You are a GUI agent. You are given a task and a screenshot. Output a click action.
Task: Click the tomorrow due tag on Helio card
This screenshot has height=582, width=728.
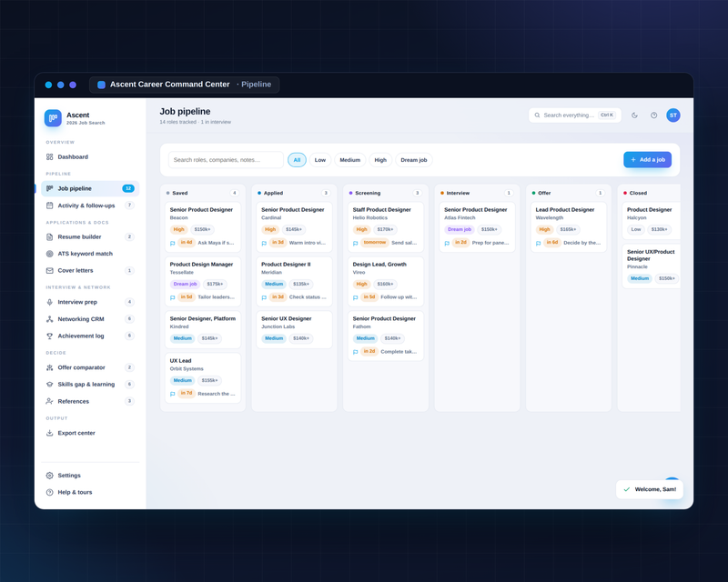374,242
